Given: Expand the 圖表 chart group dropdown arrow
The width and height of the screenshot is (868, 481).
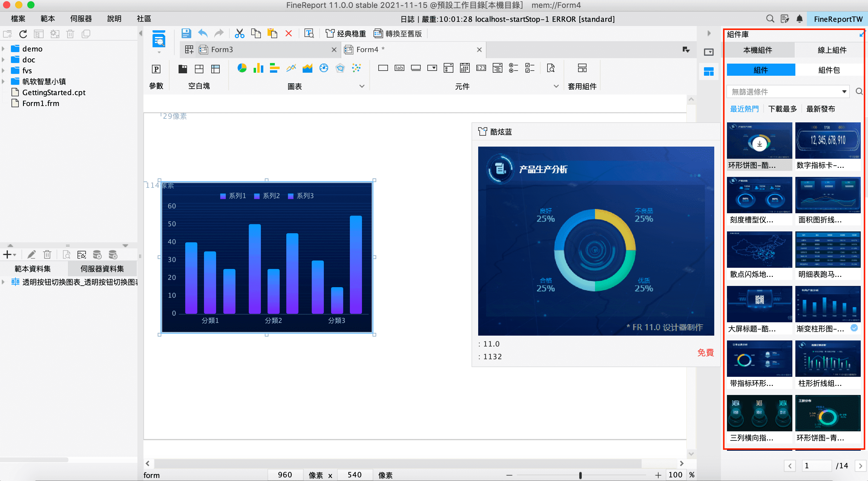Looking at the screenshot, I should tap(362, 86).
